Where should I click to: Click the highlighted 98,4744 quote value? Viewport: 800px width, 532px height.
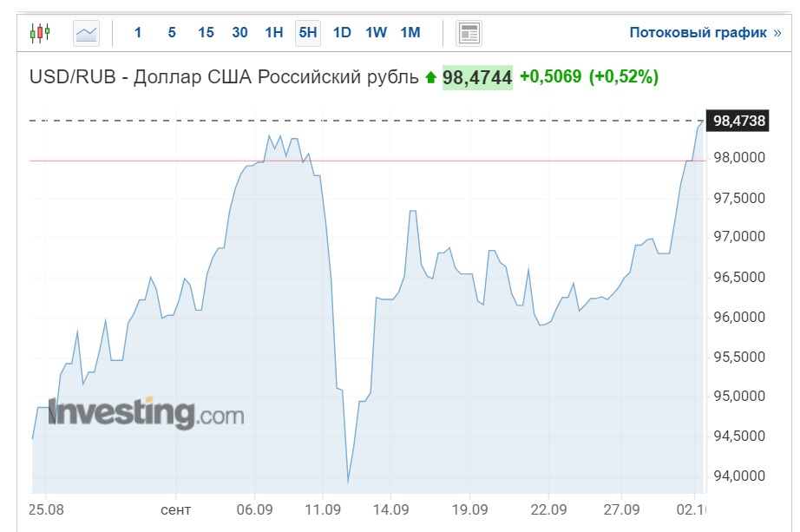click(477, 77)
